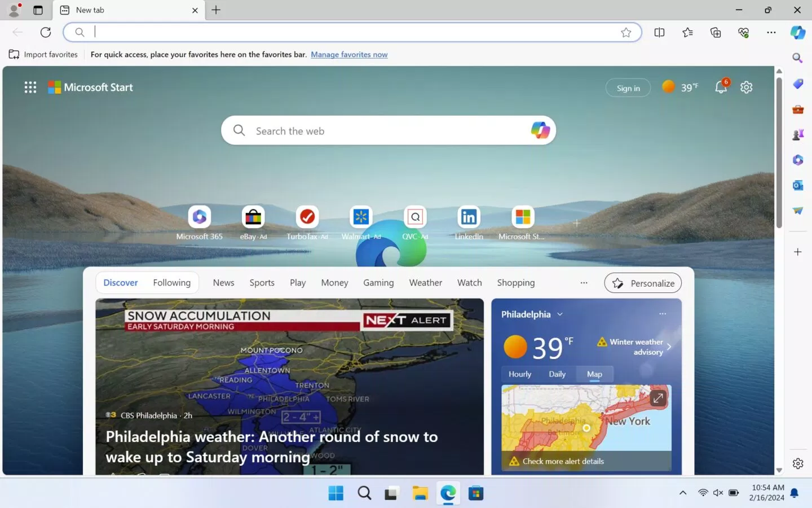Open the Settings and more ellipsis menu

(771, 32)
